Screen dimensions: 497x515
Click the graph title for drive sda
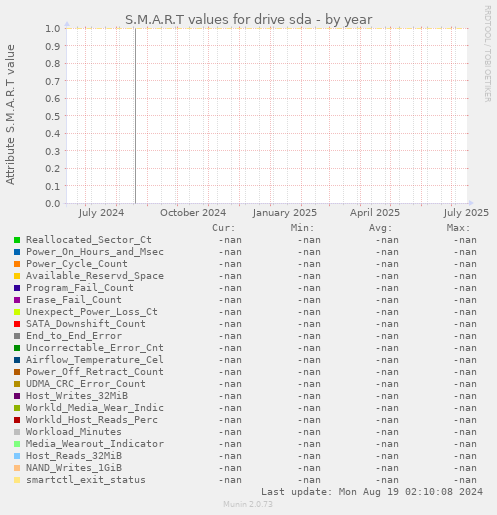pyautogui.click(x=249, y=20)
